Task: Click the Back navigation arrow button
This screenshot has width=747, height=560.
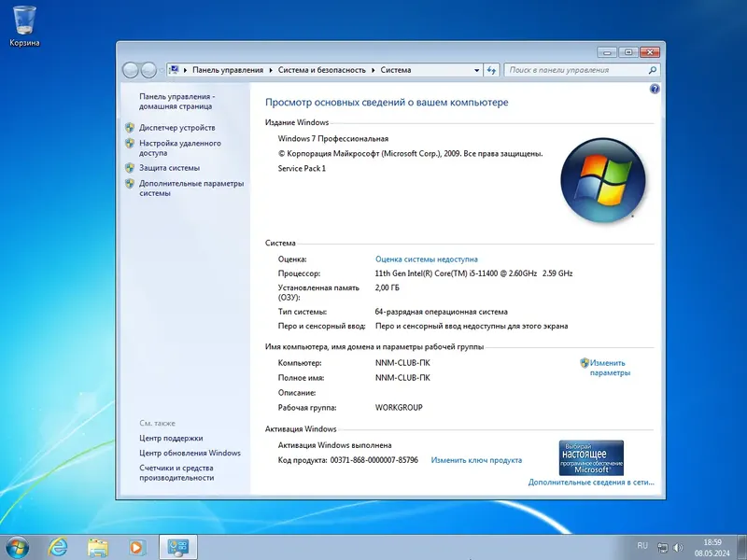Action: pyautogui.click(x=131, y=70)
